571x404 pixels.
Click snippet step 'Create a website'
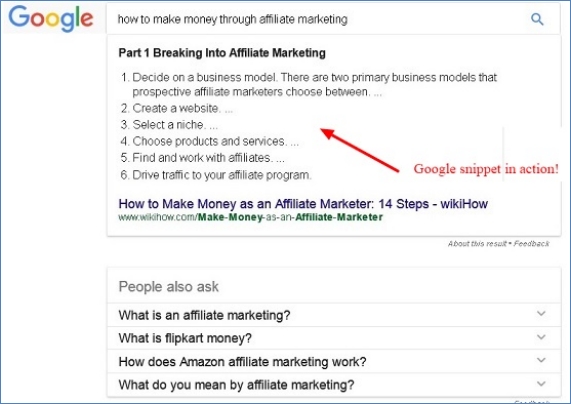coord(176,108)
